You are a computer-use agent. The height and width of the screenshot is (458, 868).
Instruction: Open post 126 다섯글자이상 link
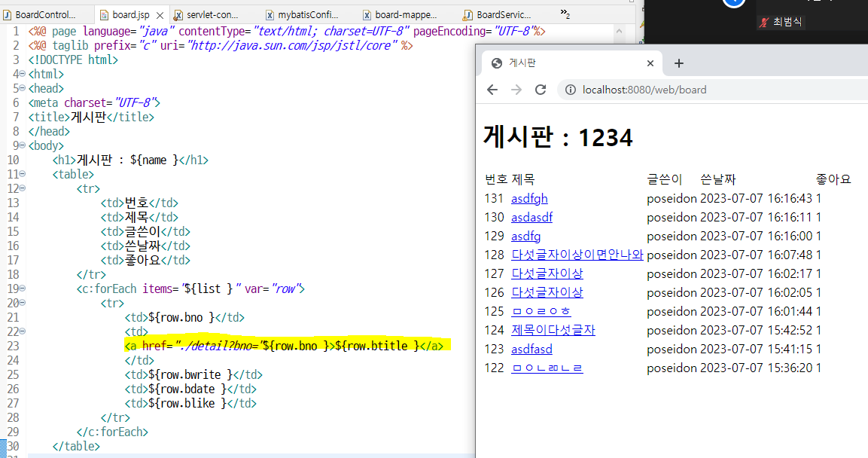pos(547,292)
